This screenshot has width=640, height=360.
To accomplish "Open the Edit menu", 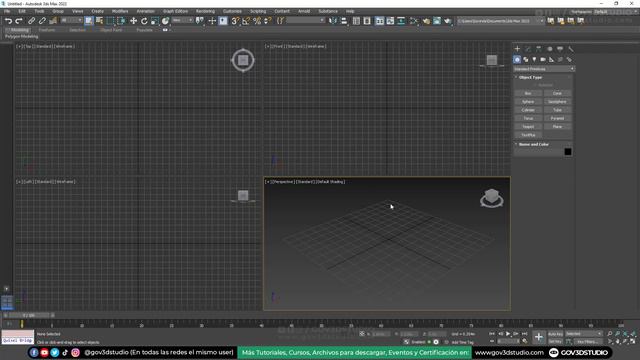I will (22, 11).
